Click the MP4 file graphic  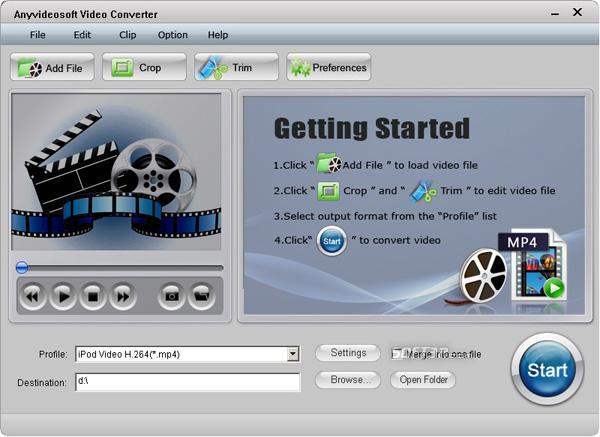pyautogui.click(x=532, y=264)
